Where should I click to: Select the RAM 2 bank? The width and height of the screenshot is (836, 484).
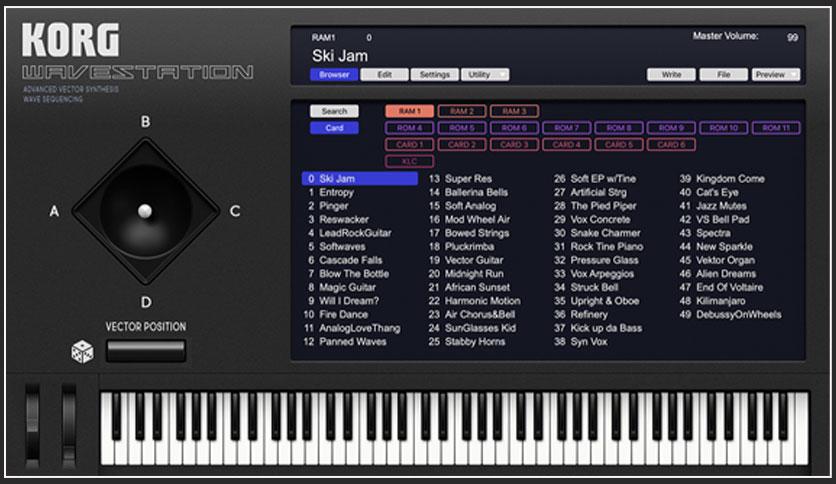(462, 111)
